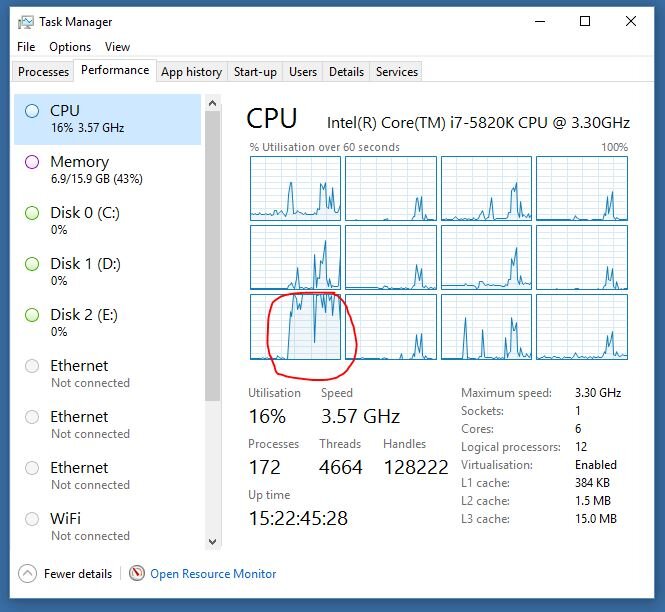This screenshot has width=665, height=612.
Task: Go to the Users tab
Action: 303,72
